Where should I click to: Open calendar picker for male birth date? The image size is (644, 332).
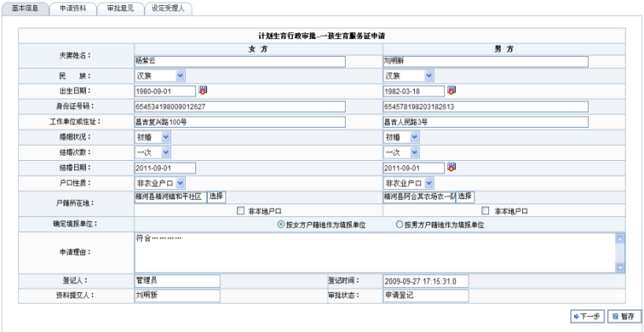(x=451, y=90)
